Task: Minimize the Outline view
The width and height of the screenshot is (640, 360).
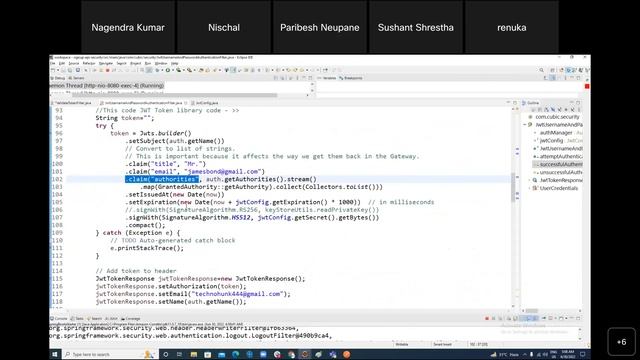Action: click(572, 103)
